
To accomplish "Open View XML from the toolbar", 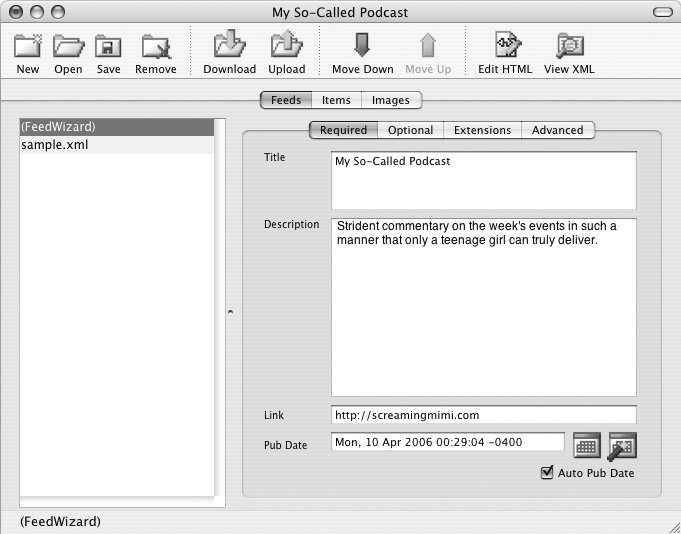I will 569,47.
